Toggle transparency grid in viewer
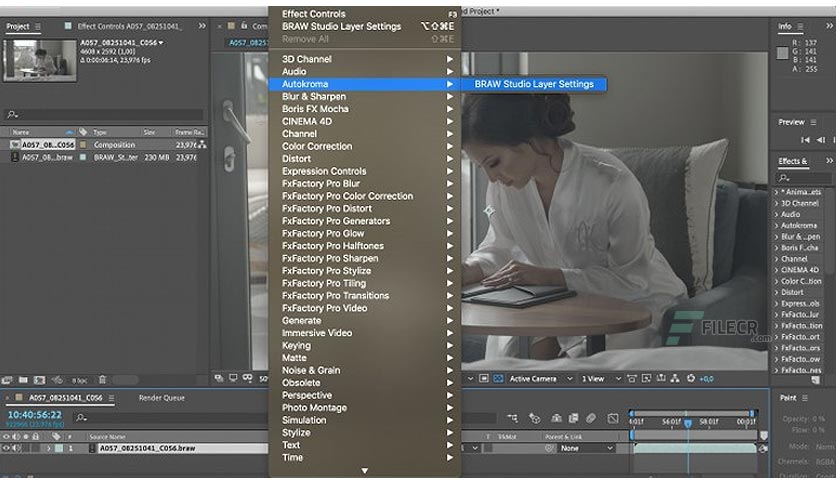The height and width of the screenshot is (484, 836). [x=498, y=378]
